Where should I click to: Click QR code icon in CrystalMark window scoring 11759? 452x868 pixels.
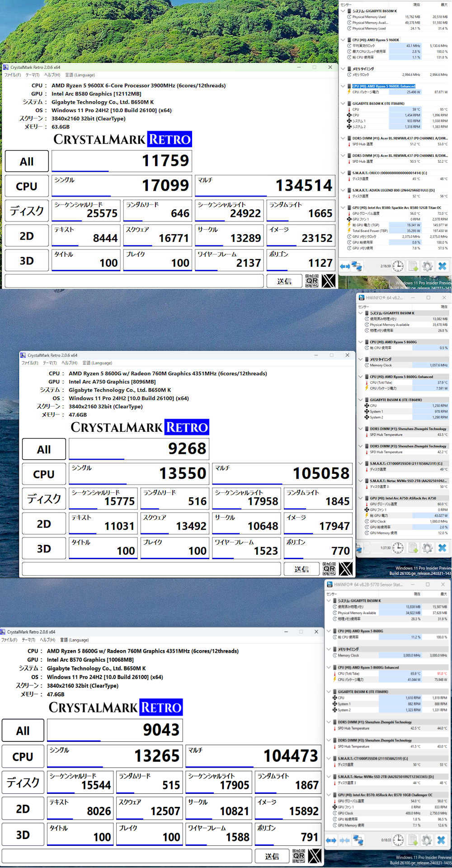pyautogui.click(x=312, y=281)
